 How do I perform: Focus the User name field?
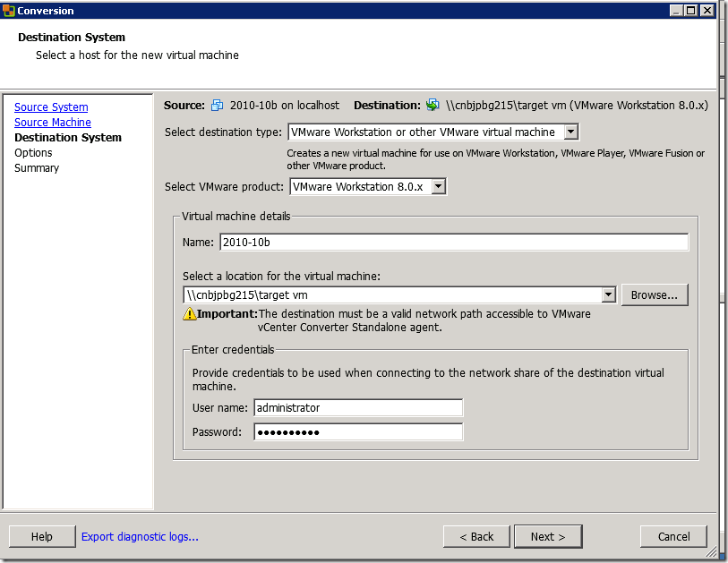pos(358,408)
